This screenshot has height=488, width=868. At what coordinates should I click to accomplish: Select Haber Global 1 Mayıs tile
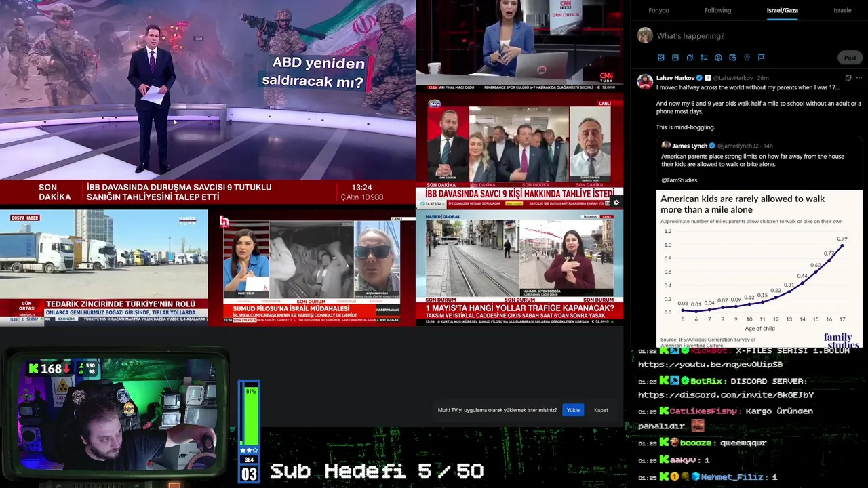(519, 269)
